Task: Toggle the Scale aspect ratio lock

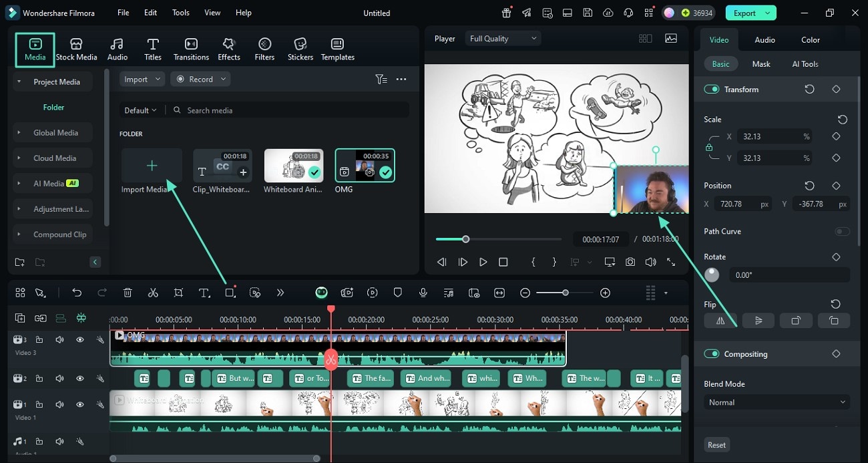Action: 709,148
